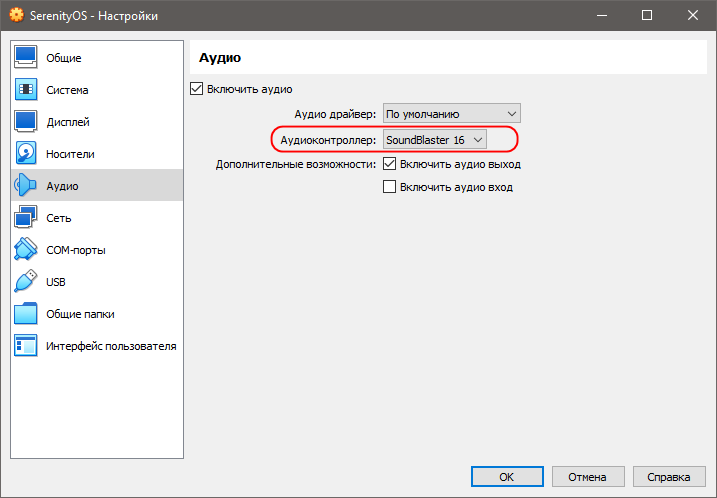The height and width of the screenshot is (498, 717).
Task: Toggle the Включить аудио checkbox
Action: 197,89
